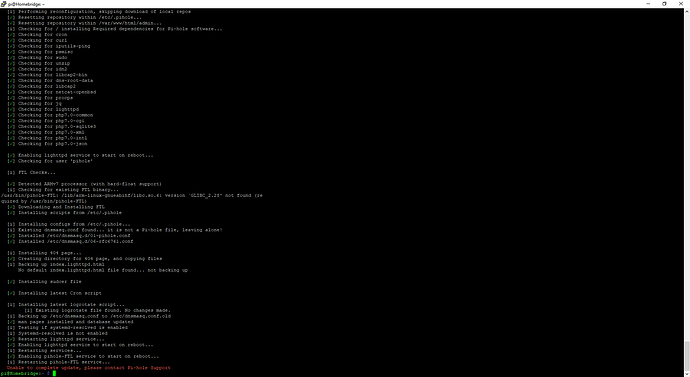Click 'Checking for cron' line
The image size is (690, 377).
click(37, 35)
